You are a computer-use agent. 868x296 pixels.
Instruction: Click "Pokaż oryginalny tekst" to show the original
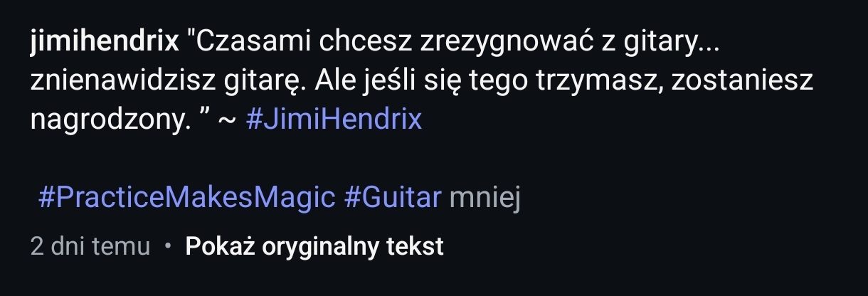click(x=314, y=246)
